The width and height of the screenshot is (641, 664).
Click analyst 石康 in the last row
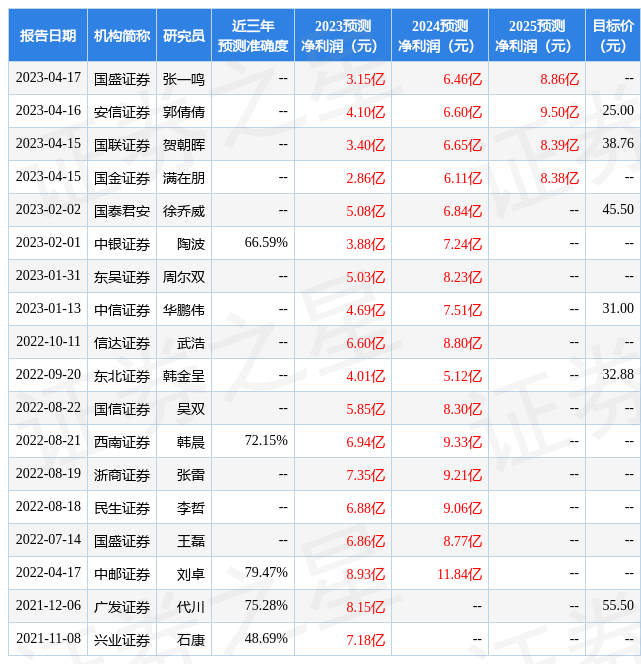191,640
